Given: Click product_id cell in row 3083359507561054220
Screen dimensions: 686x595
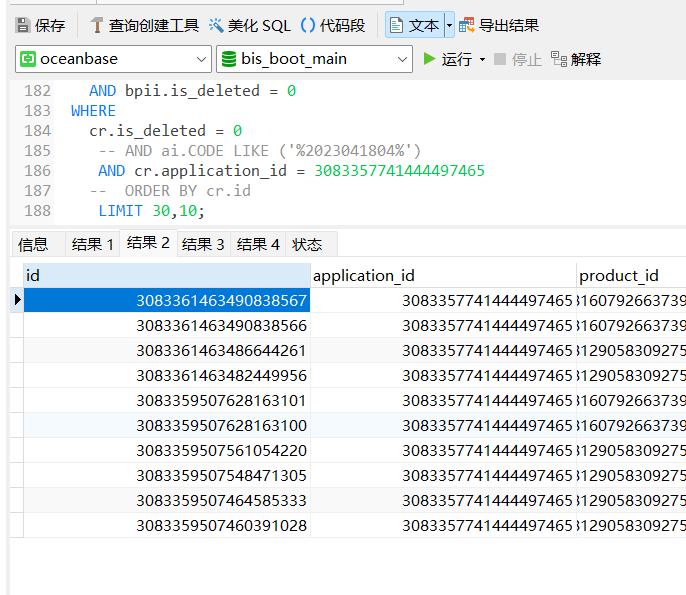Looking at the screenshot, I should 631,450.
